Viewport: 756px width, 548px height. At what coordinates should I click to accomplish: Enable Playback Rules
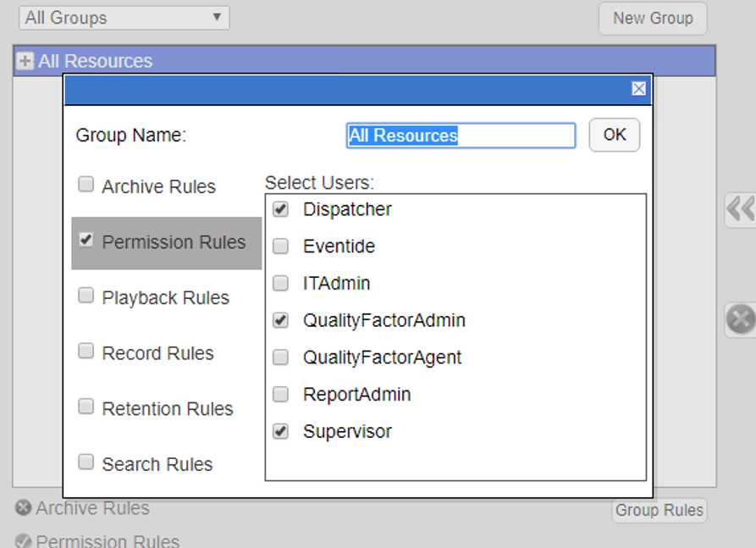(86, 295)
